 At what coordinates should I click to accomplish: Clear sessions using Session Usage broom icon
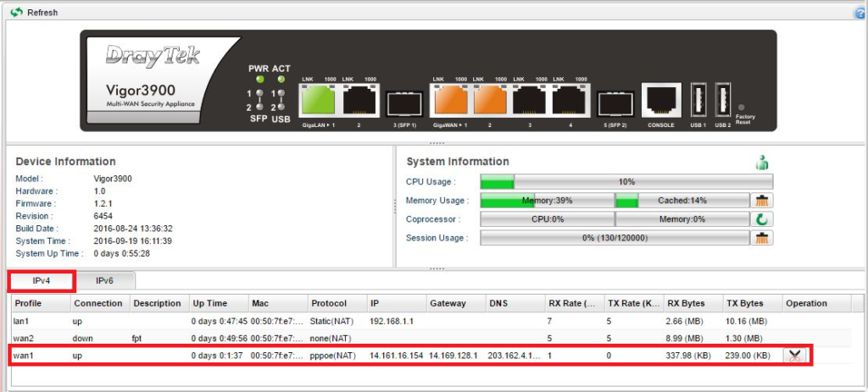coord(763,238)
